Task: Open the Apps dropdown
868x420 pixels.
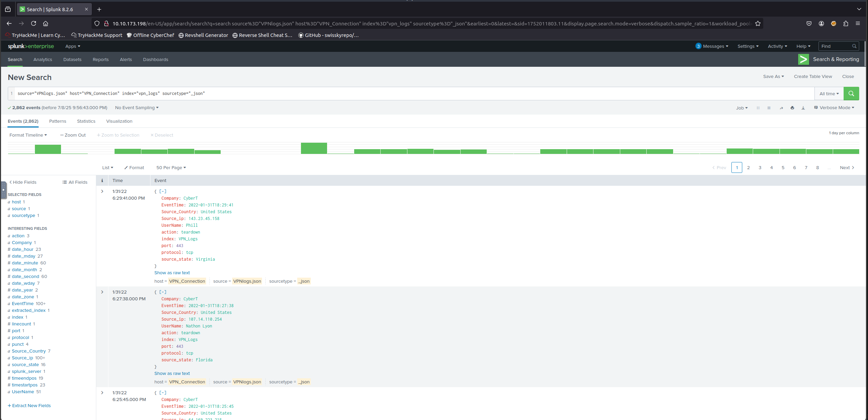Action: coord(73,46)
